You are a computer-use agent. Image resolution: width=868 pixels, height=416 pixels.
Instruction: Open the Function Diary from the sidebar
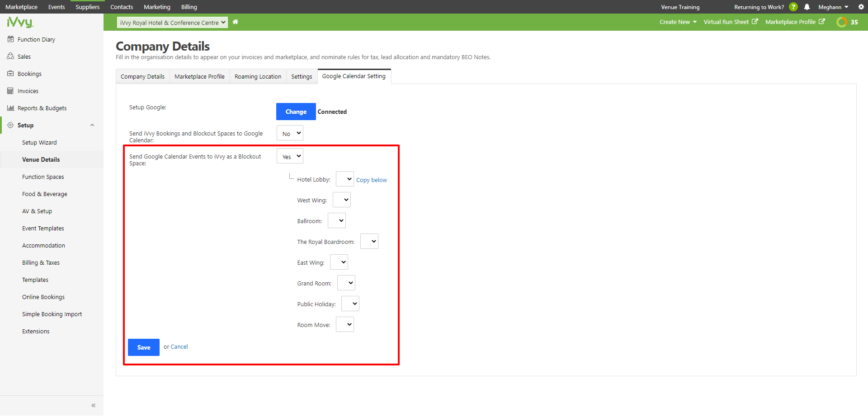(x=36, y=39)
